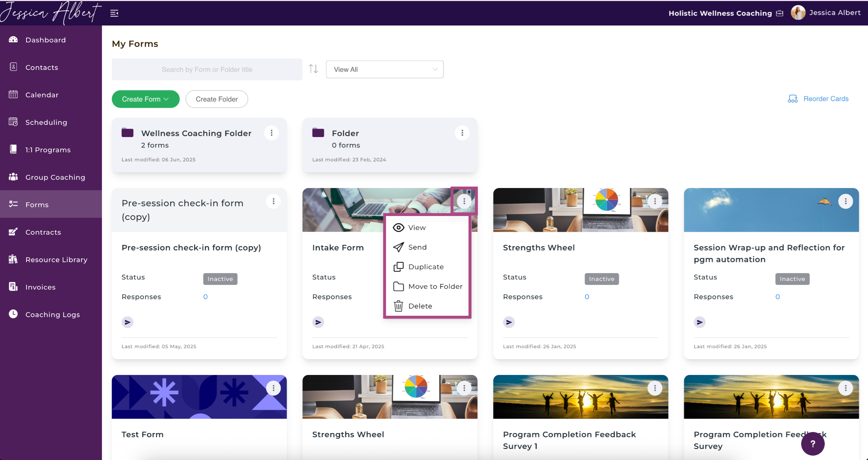Open Group Coaching section

pos(51,177)
